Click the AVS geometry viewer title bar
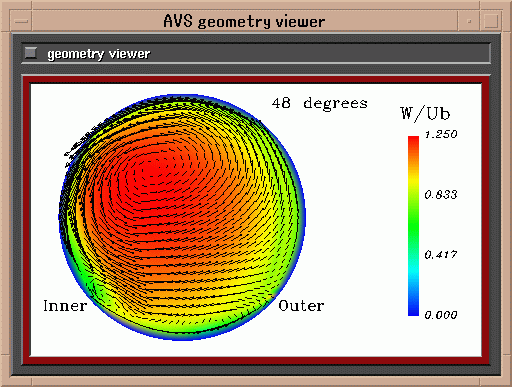The height and width of the screenshot is (387, 512). point(245,21)
